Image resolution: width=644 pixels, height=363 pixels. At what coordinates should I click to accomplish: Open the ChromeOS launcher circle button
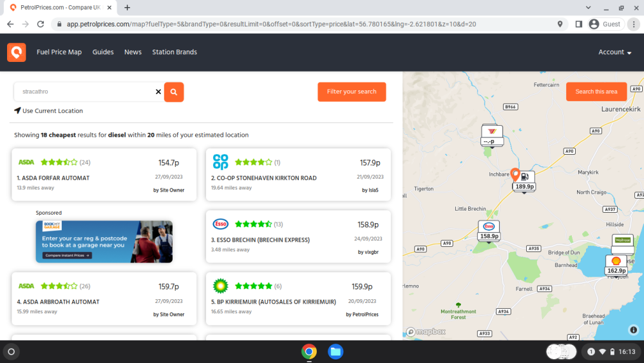(x=12, y=351)
